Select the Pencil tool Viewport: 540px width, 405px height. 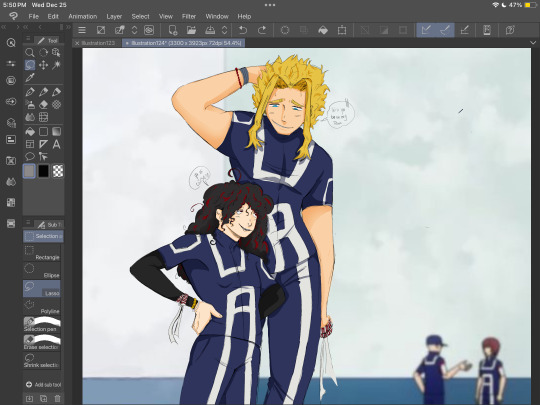(x=43, y=92)
